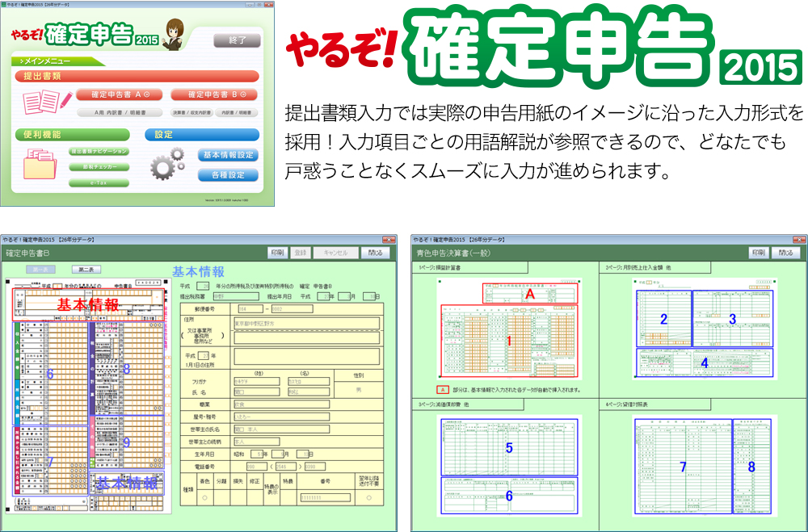Click the 屋号・雅号 input field

coord(281,417)
